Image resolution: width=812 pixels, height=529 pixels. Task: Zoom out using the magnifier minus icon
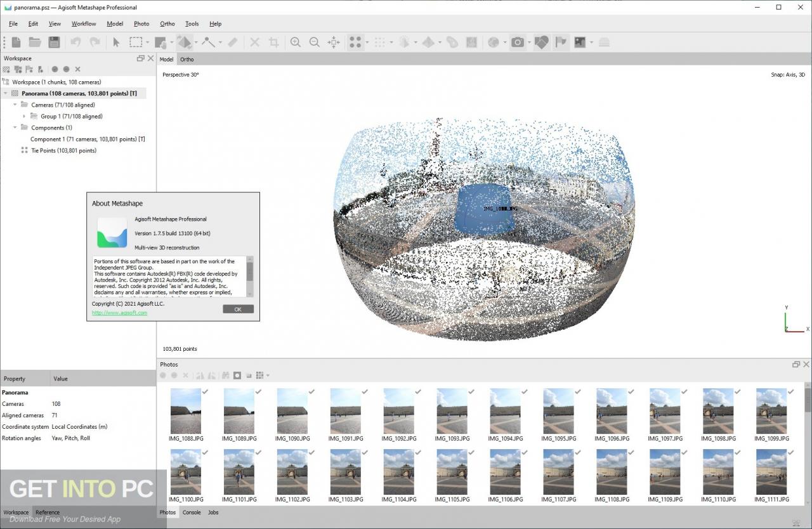click(314, 42)
